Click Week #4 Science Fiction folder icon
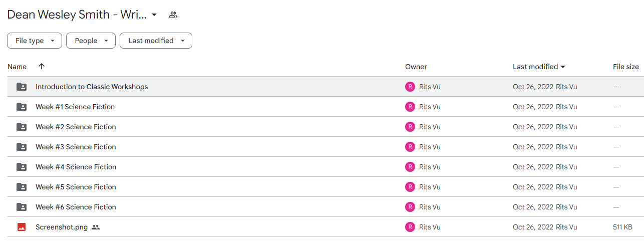Viewport: 644px width, 246px height. 22,167
